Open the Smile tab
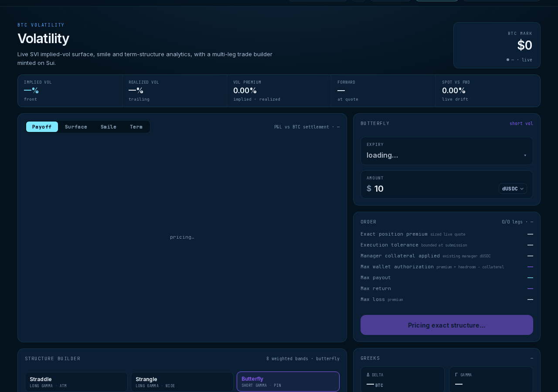Viewport: 558px width, 392px height. pyautogui.click(x=109, y=127)
